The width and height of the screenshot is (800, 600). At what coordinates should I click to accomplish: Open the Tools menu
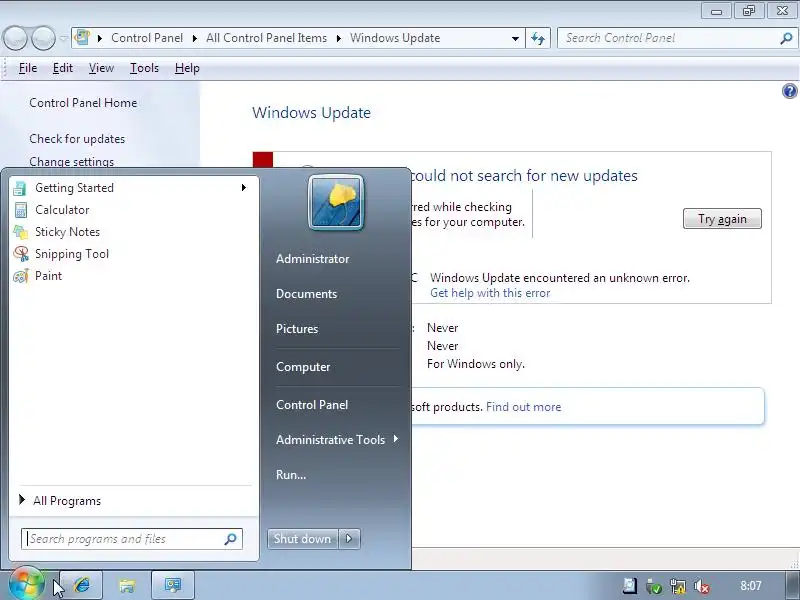pos(144,68)
